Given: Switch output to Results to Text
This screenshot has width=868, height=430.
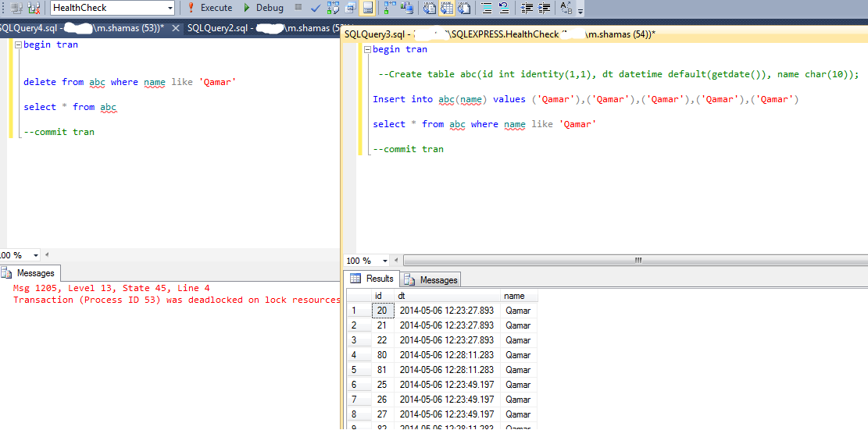Looking at the screenshot, I should [429, 8].
